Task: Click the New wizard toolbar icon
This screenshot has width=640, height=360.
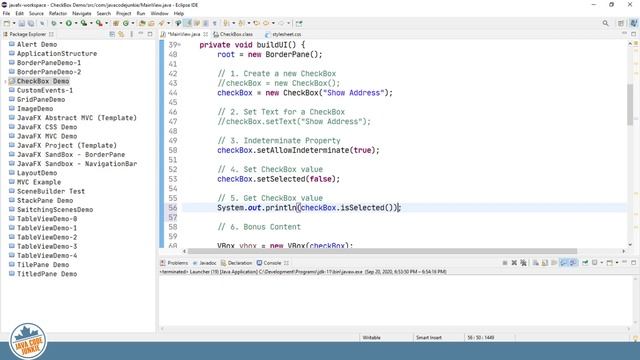Action: (7, 24)
